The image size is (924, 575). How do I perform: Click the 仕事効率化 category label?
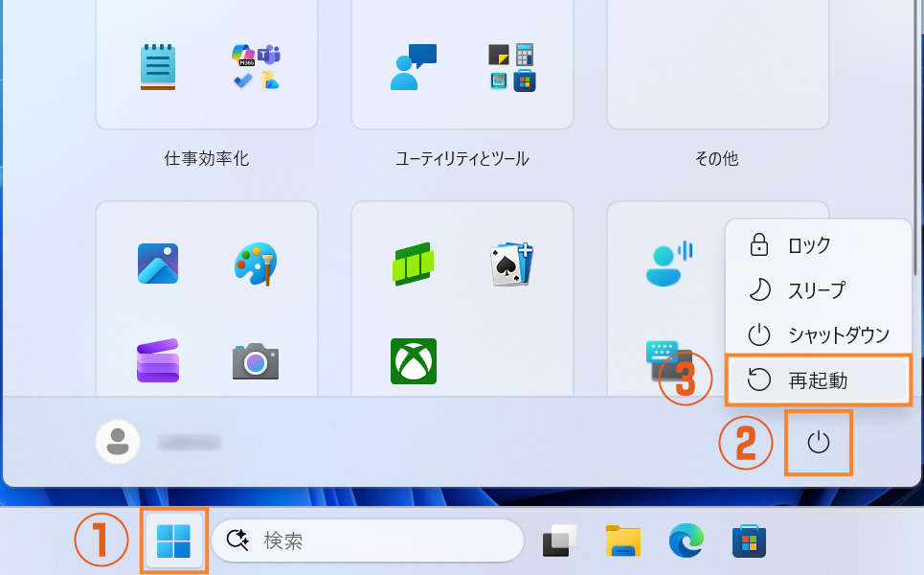point(206,158)
